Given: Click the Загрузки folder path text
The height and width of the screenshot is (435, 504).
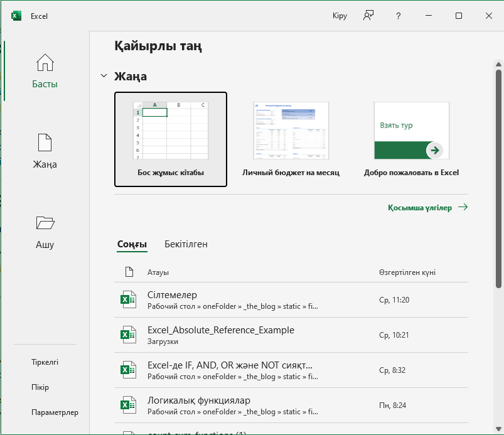Looking at the screenshot, I should point(163,341).
